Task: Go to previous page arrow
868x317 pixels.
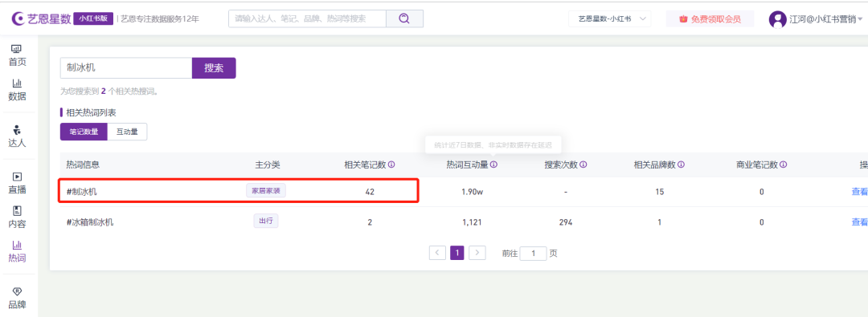Action: (x=437, y=253)
